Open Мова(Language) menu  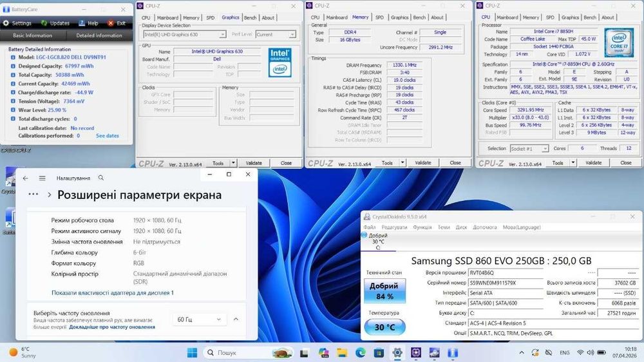[522, 227]
